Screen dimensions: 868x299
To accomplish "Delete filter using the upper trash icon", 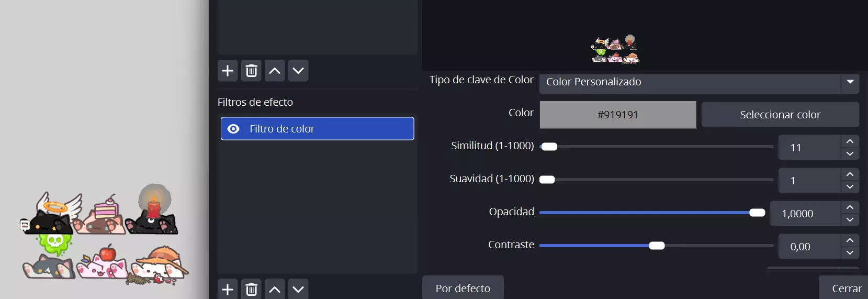I will pyautogui.click(x=251, y=71).
